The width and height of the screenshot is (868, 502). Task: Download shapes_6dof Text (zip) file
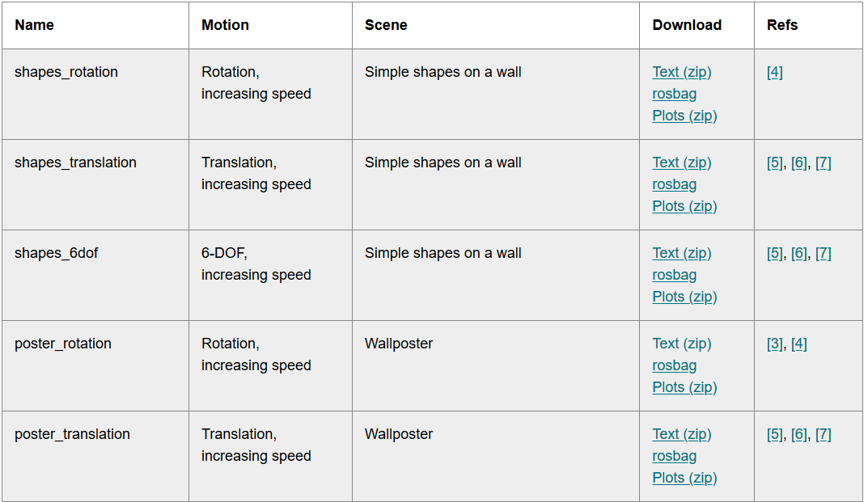681,253
